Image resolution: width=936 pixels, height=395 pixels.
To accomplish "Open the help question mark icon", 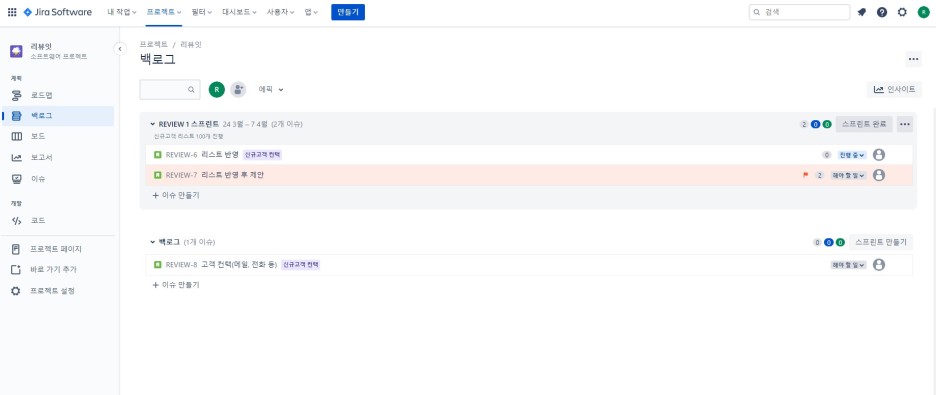I will [882, 12].
